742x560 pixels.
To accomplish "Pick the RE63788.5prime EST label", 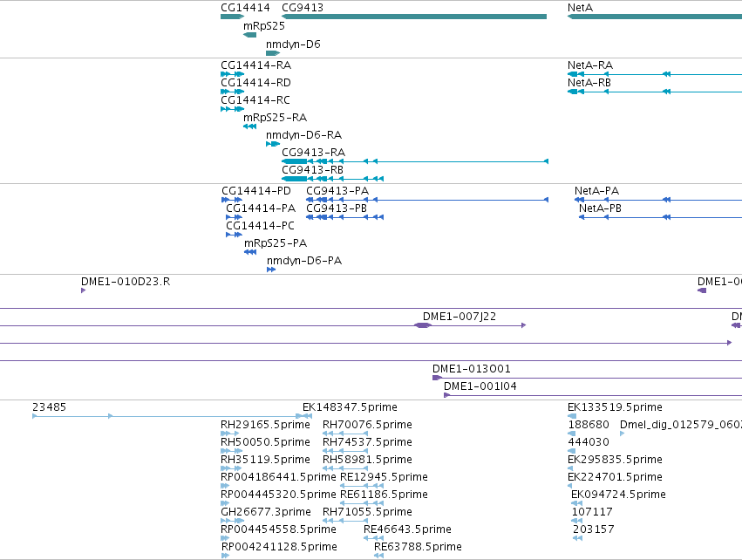I will (x=418, y=547).
